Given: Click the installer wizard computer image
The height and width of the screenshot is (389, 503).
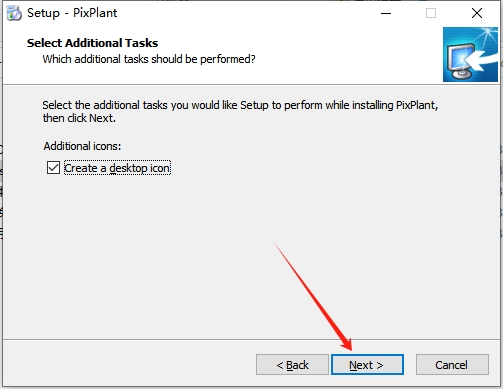Looking at the screenshot, I should pos(470,54).
